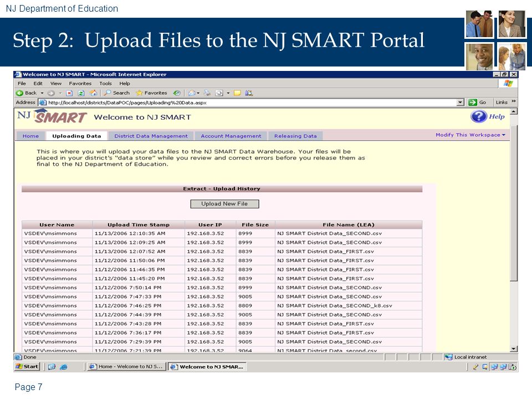Image resolution: width=532 pixels, height=399 pixels.
Task: Open the Favorites star toolbar button
Action: (151, 93)
